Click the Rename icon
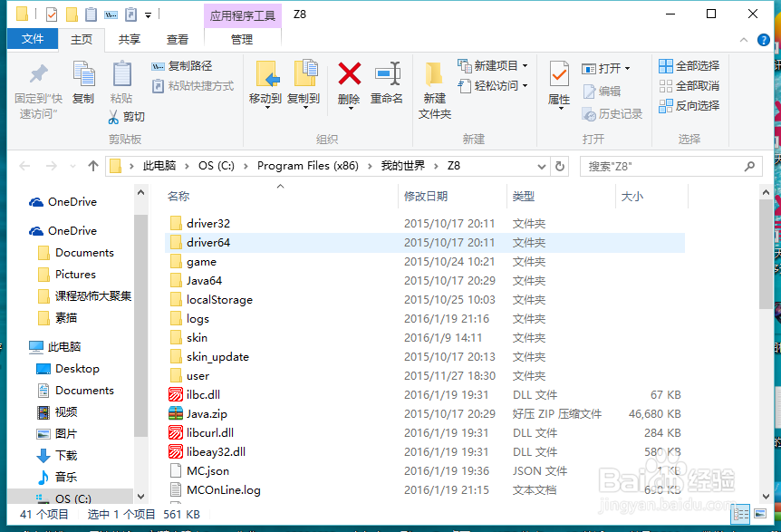 387,73
